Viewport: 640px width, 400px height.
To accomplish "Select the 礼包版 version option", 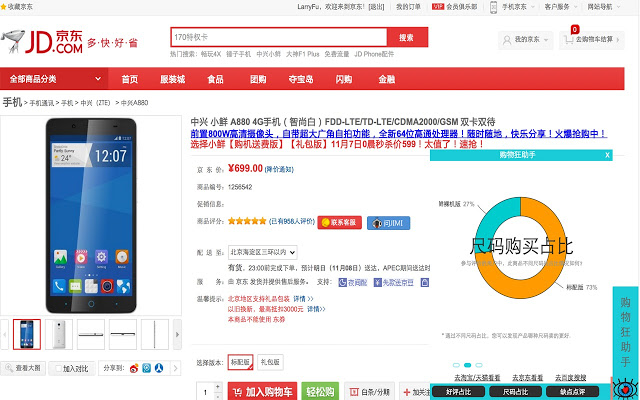I will 270,362.
